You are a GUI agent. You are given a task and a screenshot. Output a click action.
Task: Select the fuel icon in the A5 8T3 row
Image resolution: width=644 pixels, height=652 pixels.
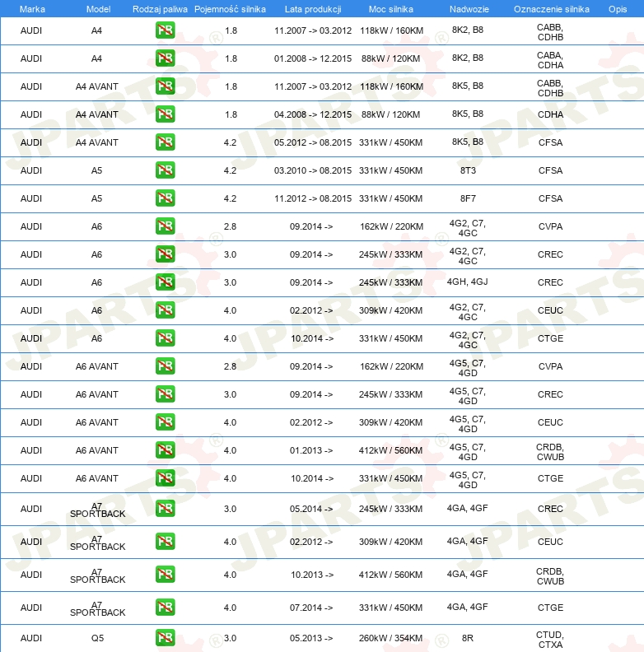[165, 170]
